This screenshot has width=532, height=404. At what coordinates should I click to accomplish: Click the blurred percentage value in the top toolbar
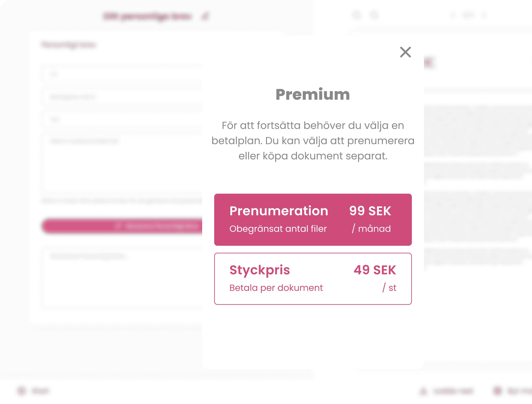coord(468,15)
